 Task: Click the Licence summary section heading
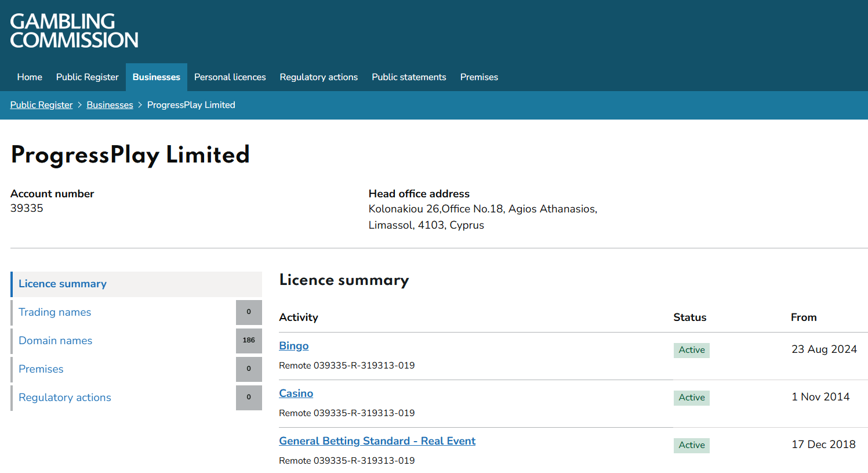344,280
